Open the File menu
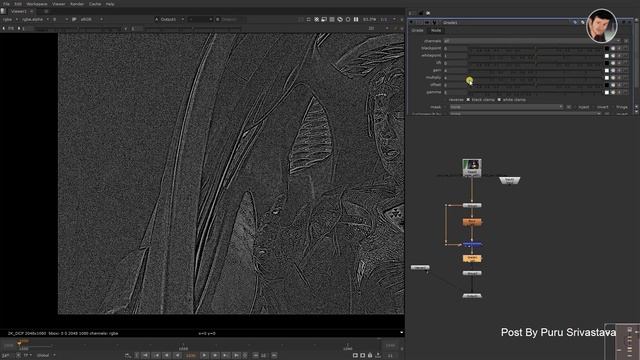This screenshot has width=640, height=360. point(6,4)
